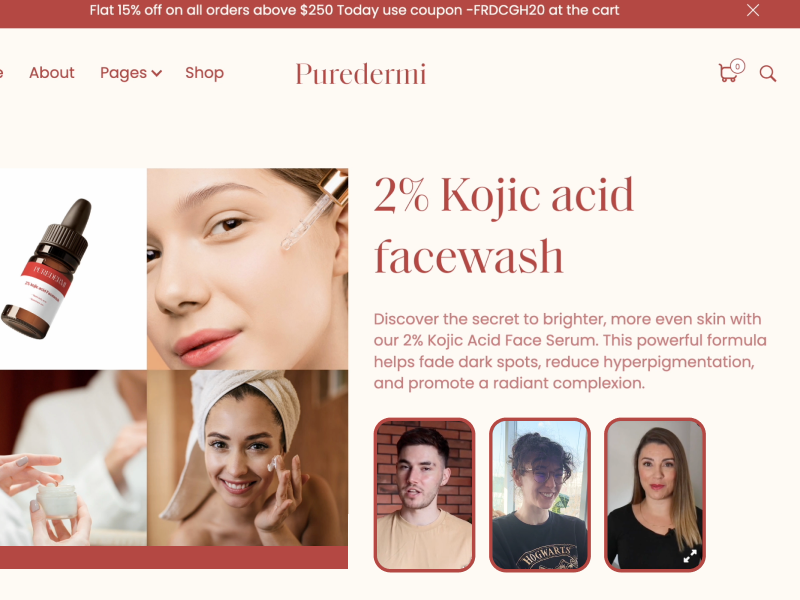The height and width of the screenshot is (600, 800).
Task: Go to the Shop page
Action: pyautogui.click(x=204, y=73)
